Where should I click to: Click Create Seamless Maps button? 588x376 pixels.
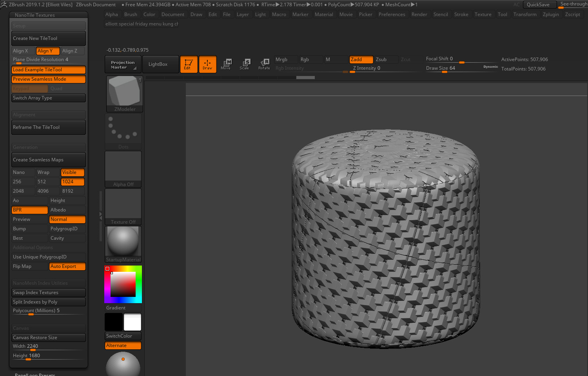coord(48,160)
